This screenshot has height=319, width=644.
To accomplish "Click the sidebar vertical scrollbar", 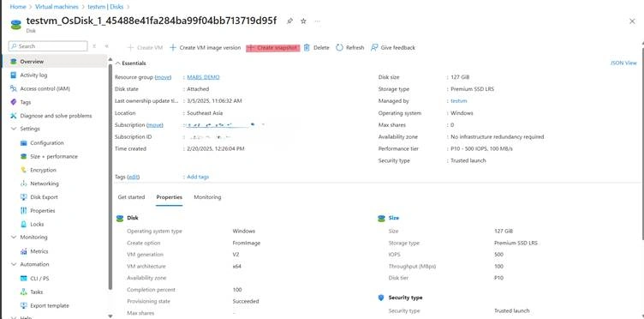I will pyautogui.click(x=110, y=177).
